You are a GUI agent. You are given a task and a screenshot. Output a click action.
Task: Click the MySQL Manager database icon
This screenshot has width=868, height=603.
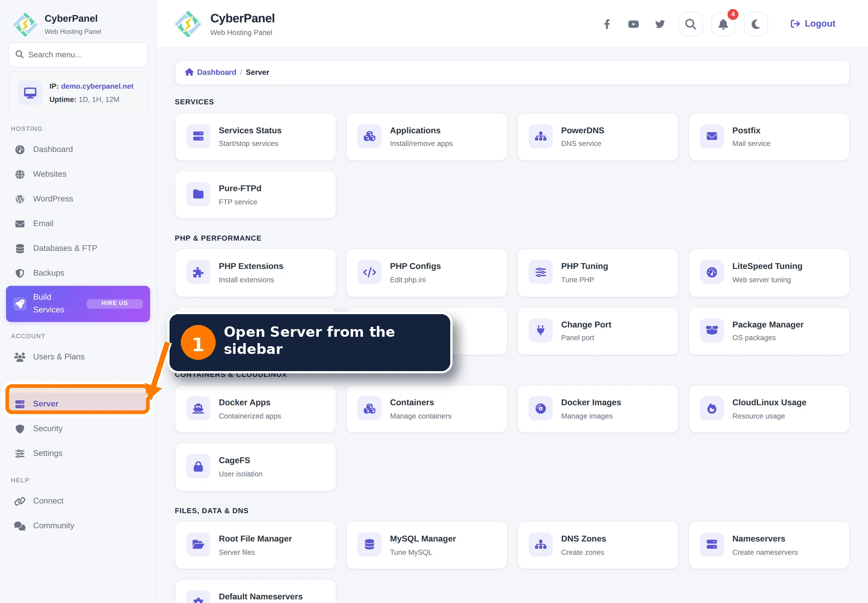370,545
